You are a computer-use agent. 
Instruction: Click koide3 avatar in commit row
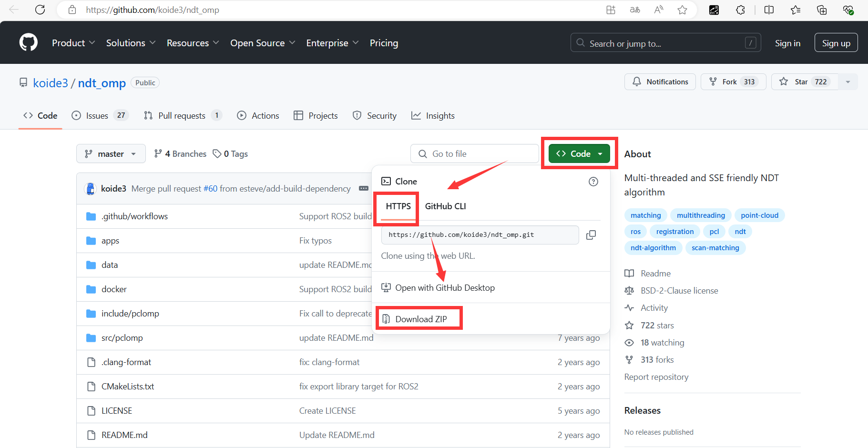(90, 189)
